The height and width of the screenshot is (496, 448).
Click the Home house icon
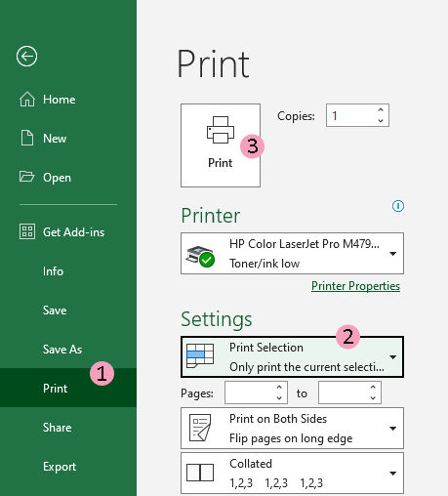27,99
